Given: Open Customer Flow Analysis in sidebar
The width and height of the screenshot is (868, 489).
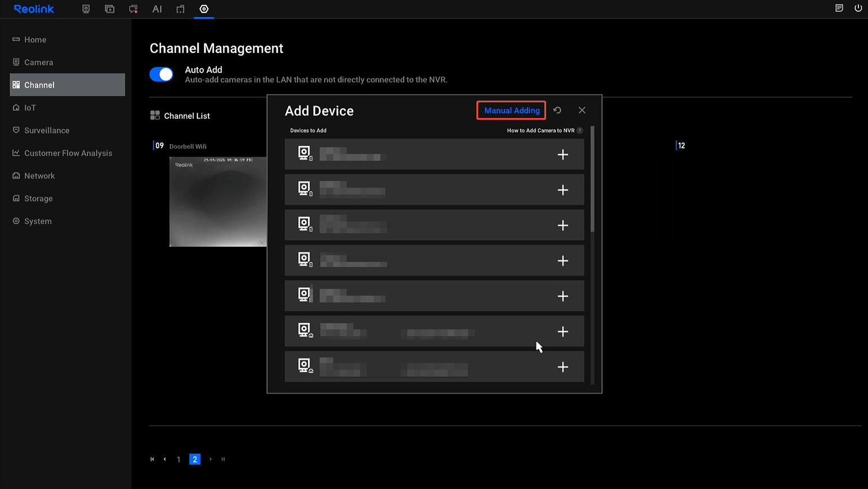Looking at the screenshot, I should pyautogui.click(x=67, y=153).
